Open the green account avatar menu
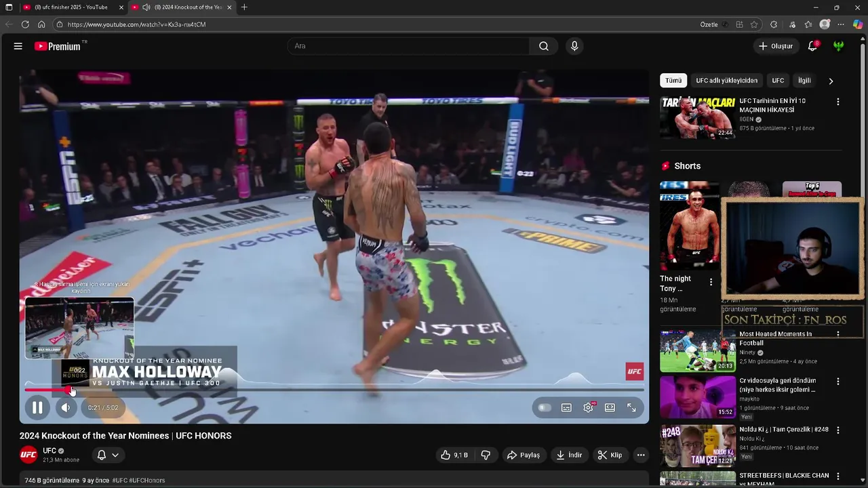This screenshot has width=868, height=488. pos(839,46)
